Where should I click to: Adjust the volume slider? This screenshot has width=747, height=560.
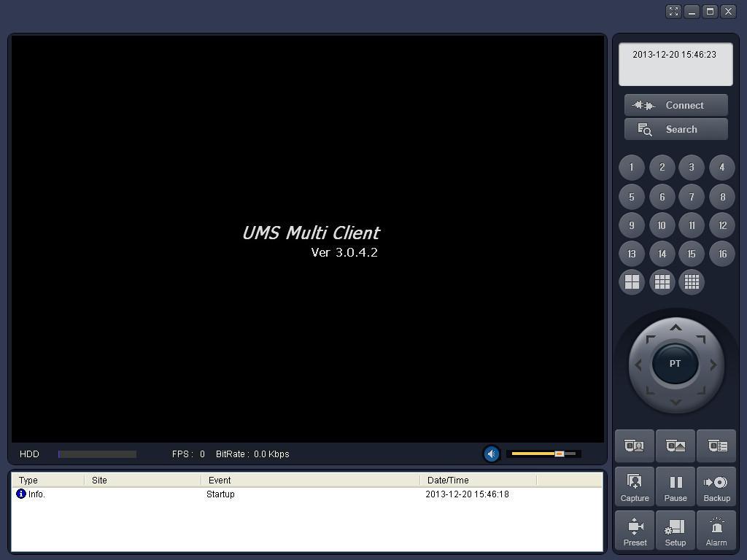coord(560,453)
